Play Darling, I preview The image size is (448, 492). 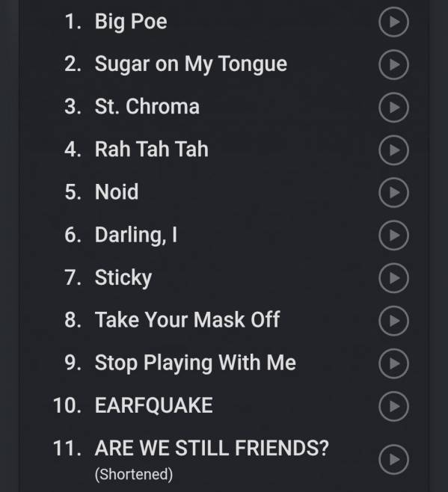tap(393, 236)
